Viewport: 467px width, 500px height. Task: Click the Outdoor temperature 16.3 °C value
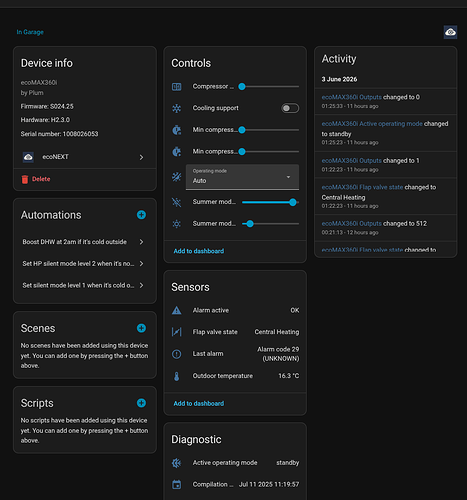pyautogui.click(x=289, y=376)
